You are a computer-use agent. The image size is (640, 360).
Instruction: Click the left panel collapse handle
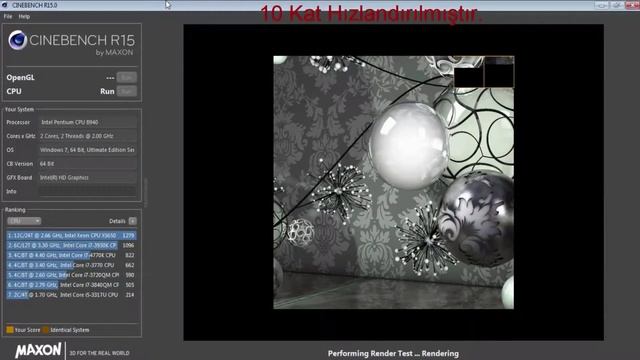coord(145,192)
